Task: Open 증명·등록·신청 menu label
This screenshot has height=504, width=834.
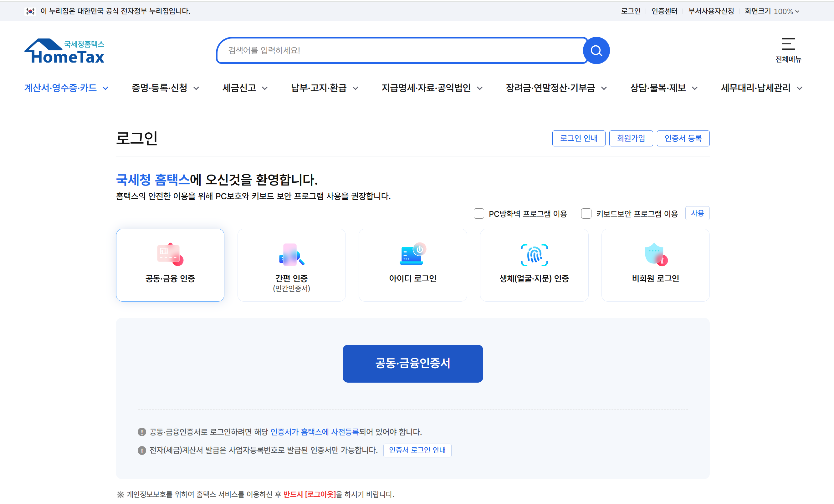Action: 159,88
